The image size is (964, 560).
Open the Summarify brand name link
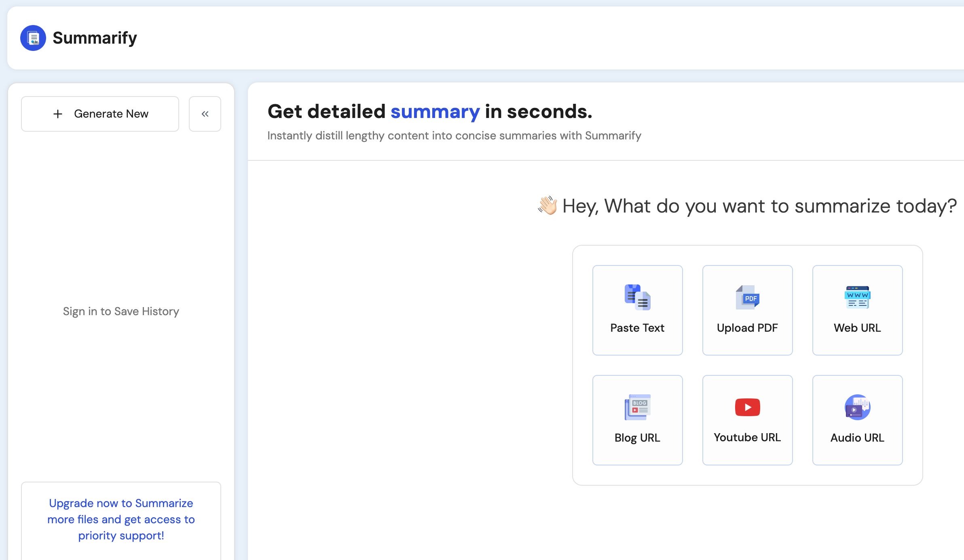click(95, 38)
